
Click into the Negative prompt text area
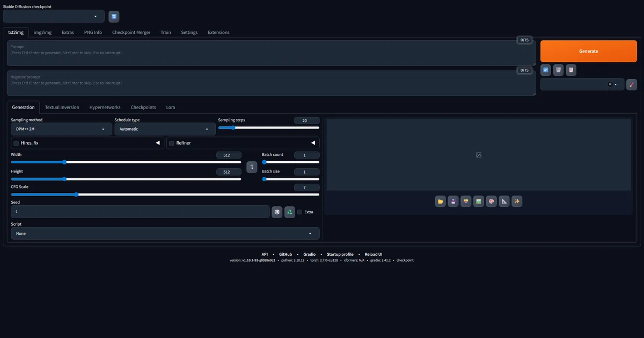pyautogui.click(x=272, y=83)
